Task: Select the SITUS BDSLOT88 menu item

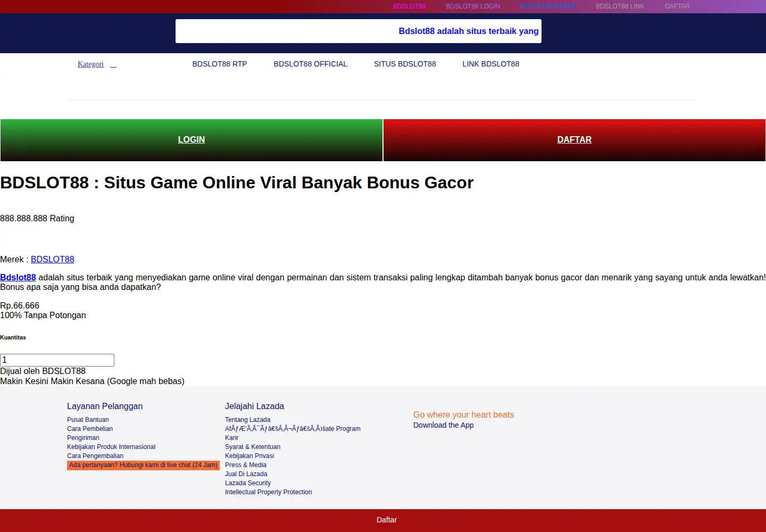Action: [x=405, y=64]
